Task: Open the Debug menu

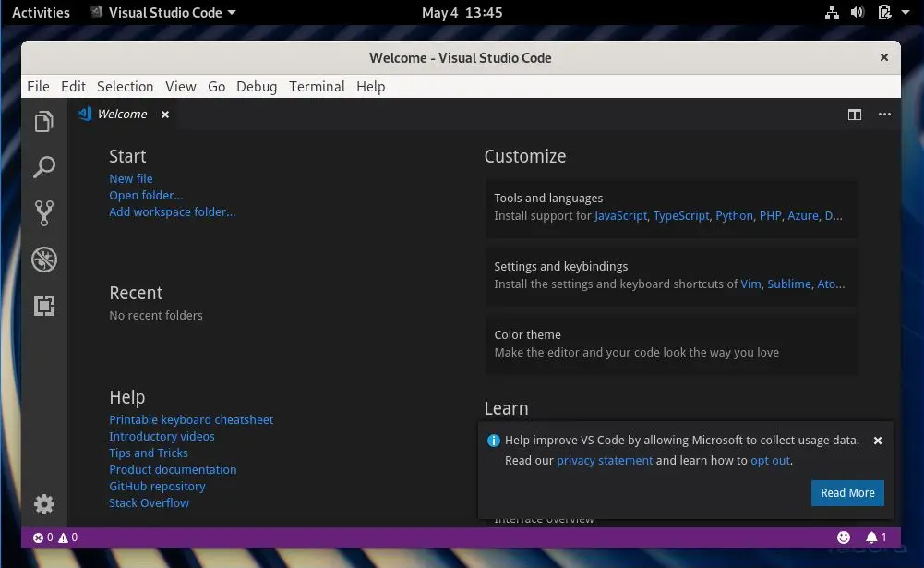Action: coord(257,87)
